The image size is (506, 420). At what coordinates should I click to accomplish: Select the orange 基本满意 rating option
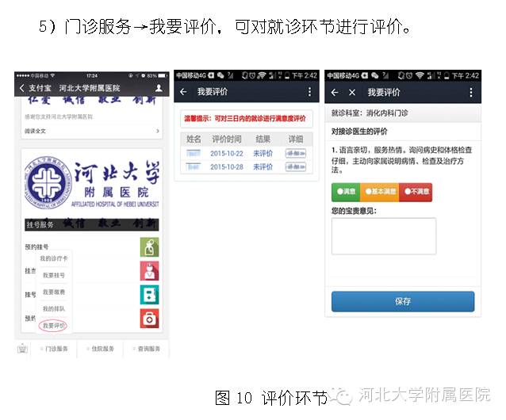pyautogui.click(x=379, y=192)
